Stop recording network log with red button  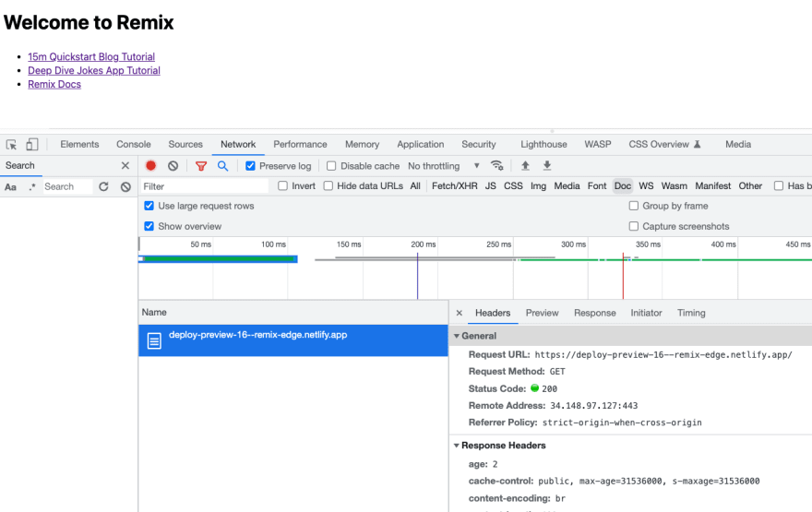pos(150,166)
